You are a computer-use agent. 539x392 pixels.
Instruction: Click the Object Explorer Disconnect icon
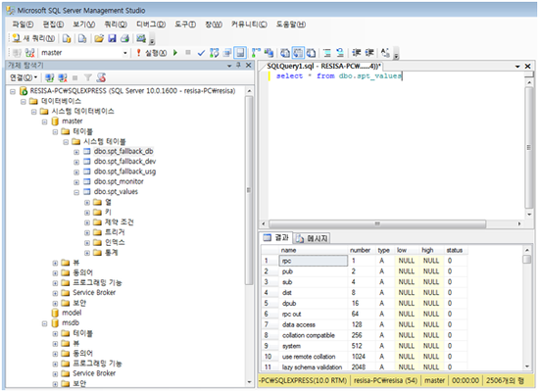click(x=62, y=77)
